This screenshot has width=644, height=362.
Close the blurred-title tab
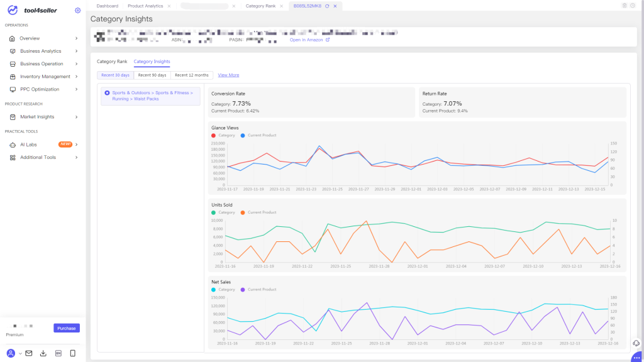point(234,6)
